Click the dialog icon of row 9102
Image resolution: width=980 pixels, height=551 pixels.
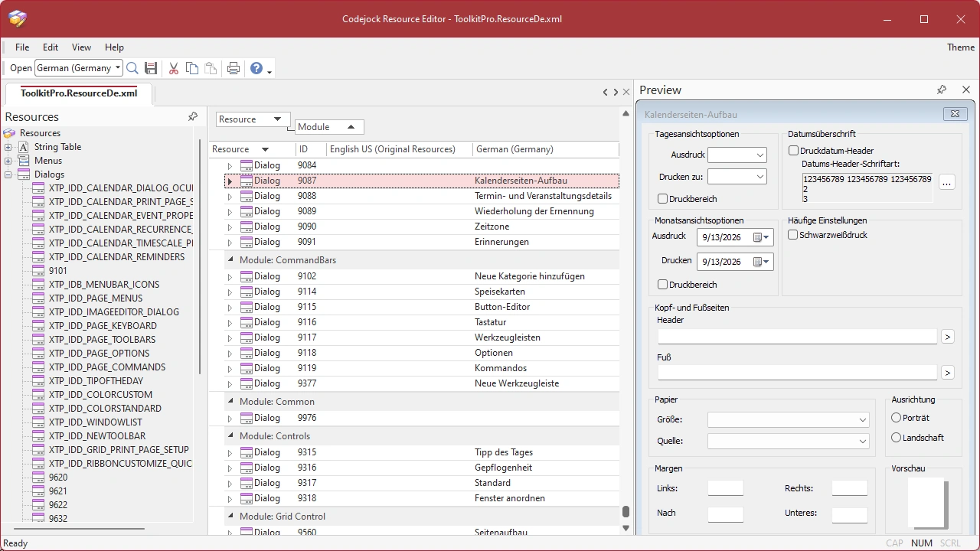tap(247, 276)
